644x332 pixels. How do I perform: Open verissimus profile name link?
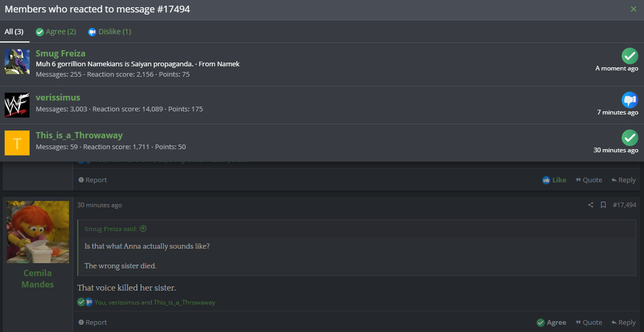point(58,97)
